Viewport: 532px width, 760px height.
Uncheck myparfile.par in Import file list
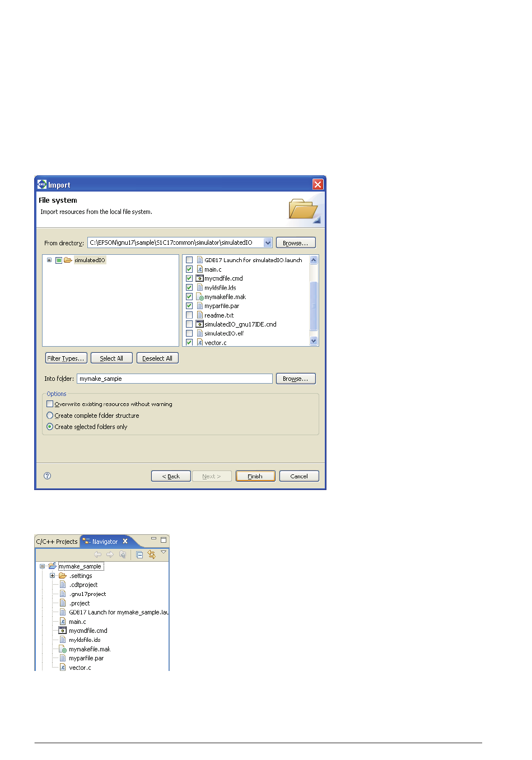(x=189, y=306)
